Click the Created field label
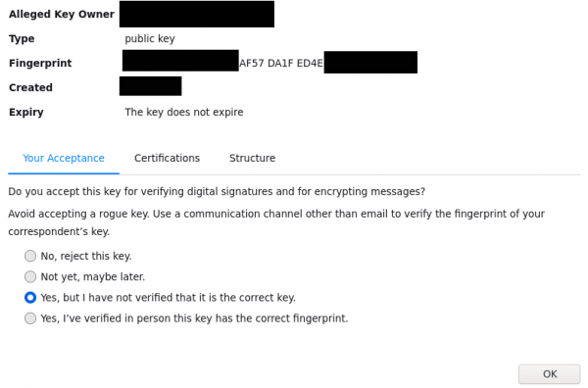This screenshot has height=388, width=588. tap(30, 87)
